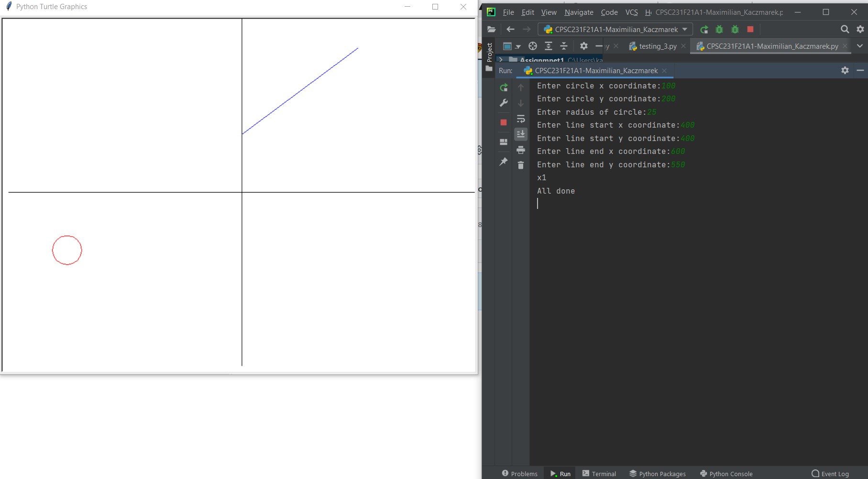Rerun the program from the top toolbar
The height and width of the screenshot is (479, 868).
(704, 29)
